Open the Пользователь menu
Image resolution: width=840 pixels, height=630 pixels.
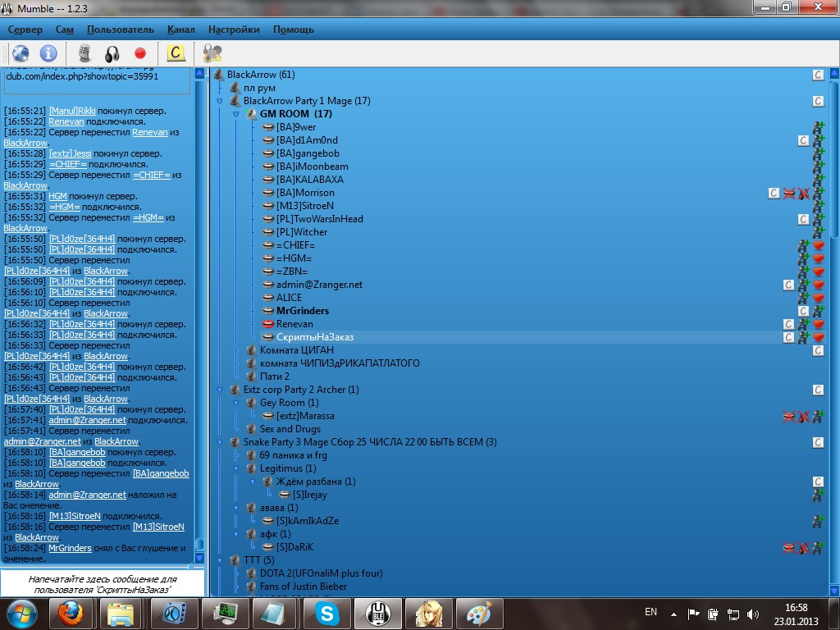tap(120, 30)
